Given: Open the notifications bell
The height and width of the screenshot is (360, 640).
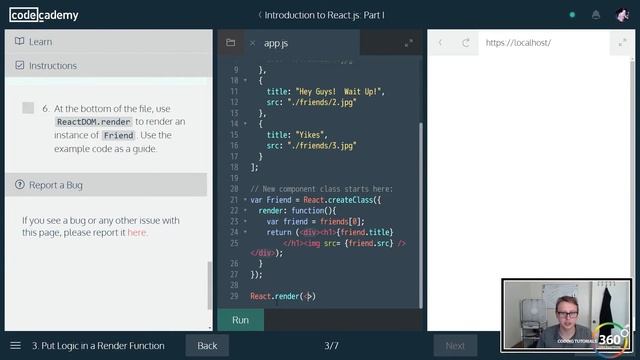Looking at the screenshot, I should pyautogui.click(x=596, y=15).
